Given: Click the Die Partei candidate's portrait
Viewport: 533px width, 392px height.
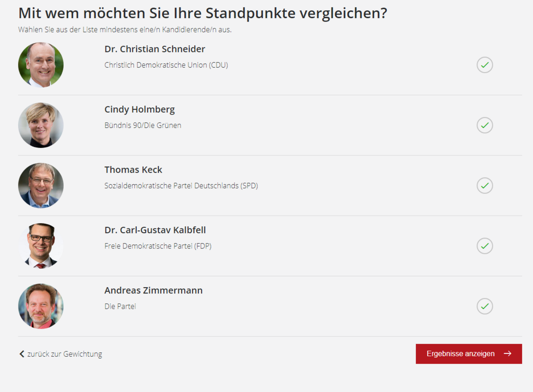Looking at the screenshot, I should 41,306.
